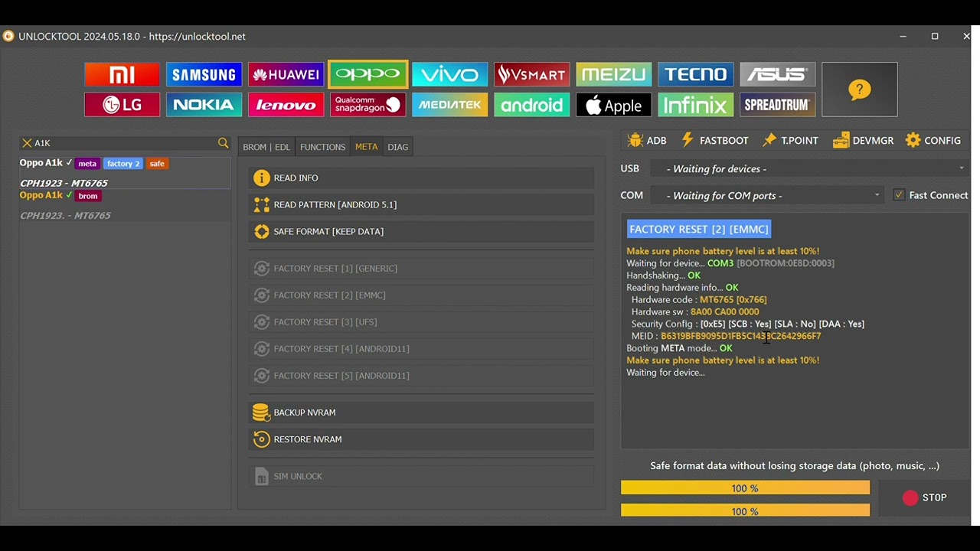Select the Vsmart brand logo
This screenshot has width=980, height=551.
(x=531, y=74)
